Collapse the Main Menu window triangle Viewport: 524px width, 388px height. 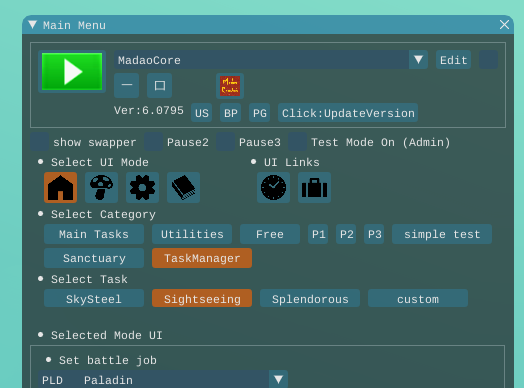pyautogui.click(x=32, y=25)
